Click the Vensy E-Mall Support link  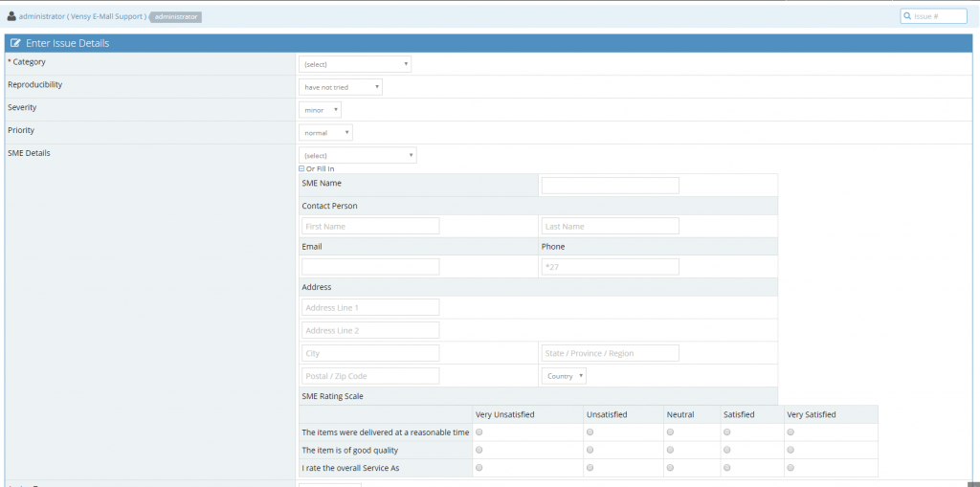pos(106,16)
